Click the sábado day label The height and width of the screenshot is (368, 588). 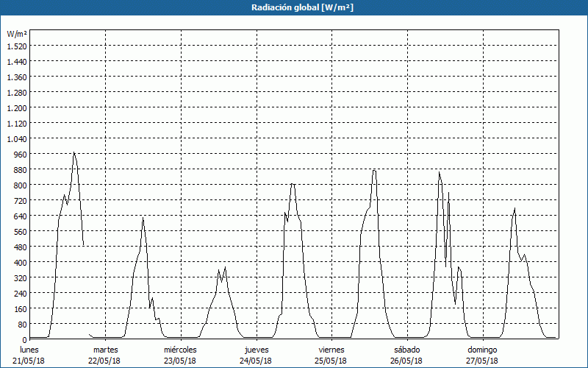pos(406,349)
